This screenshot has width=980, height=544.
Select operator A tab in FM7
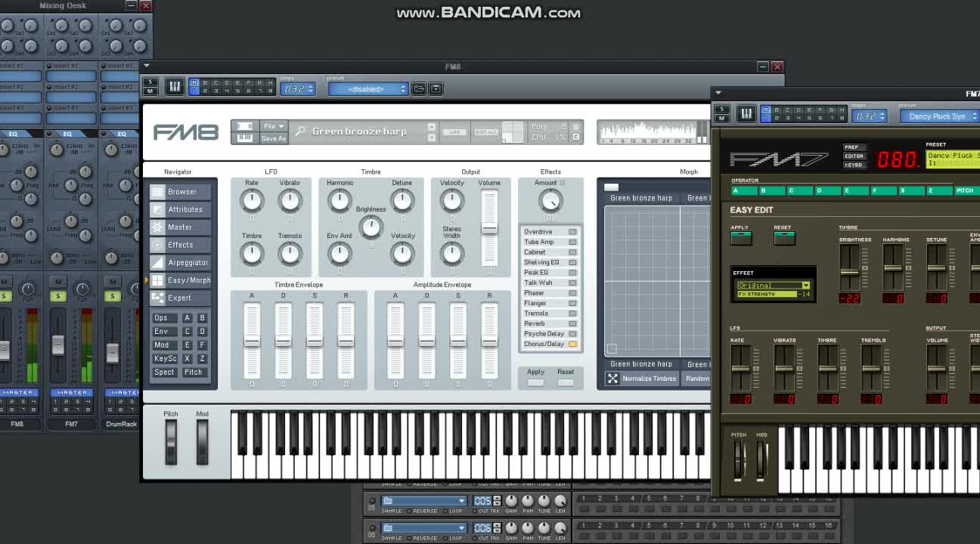click(x=745, y=190)
